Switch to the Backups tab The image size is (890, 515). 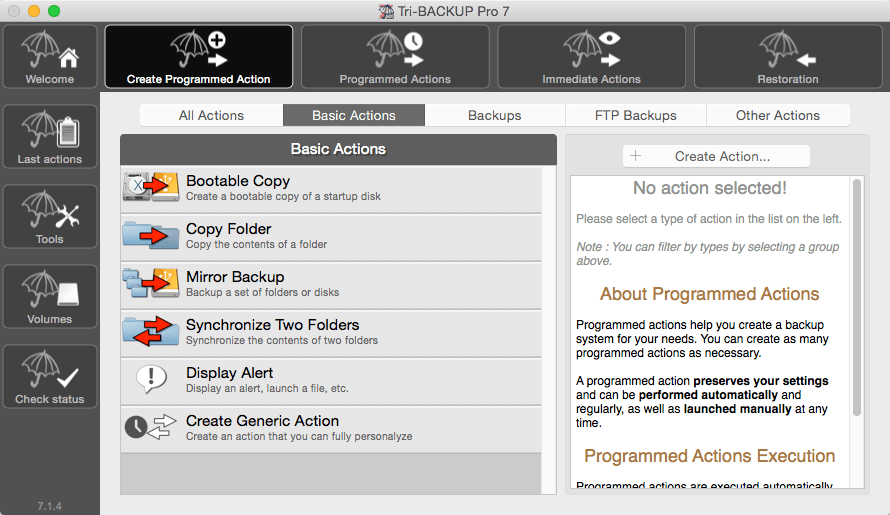tap(494, 115)
